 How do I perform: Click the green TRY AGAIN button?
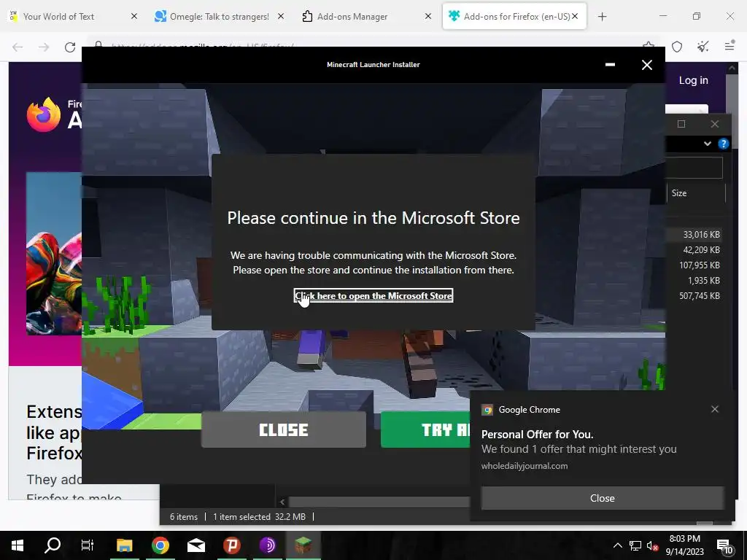coord(425,429)
